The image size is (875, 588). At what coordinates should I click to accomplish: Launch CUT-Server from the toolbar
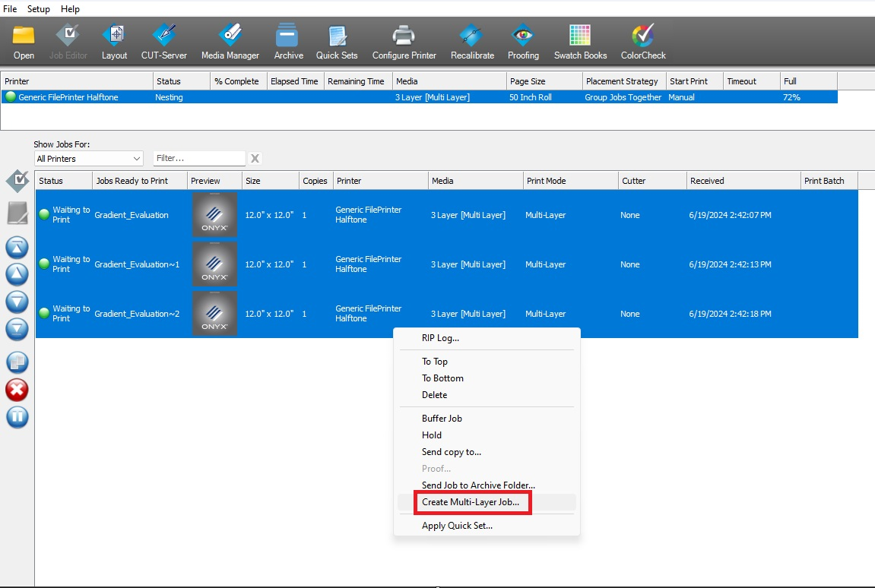click(163, 42)
